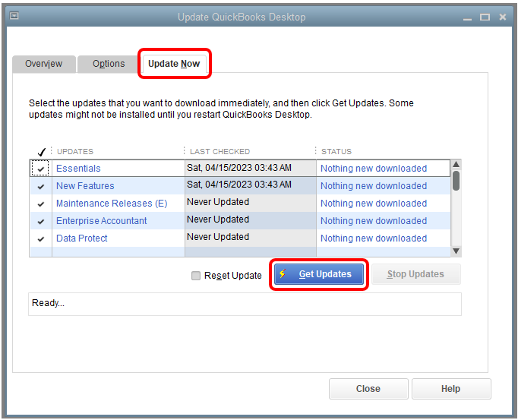Click 'Never Updated' cell for Enterprise Accountant

click(x=251, y=220)
